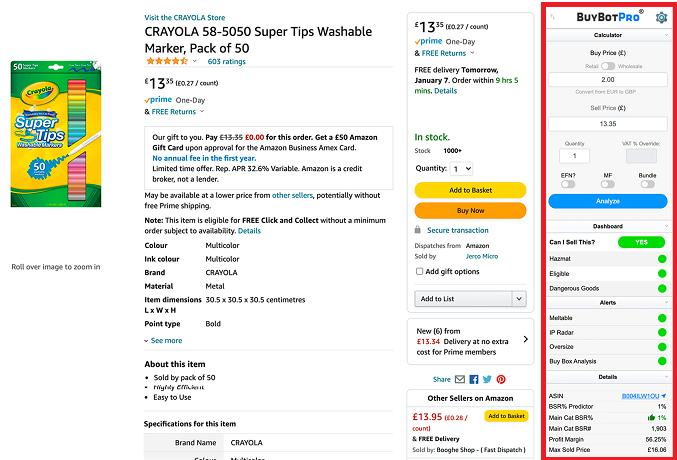Collapse the Calculator section

tap(608, 35)
